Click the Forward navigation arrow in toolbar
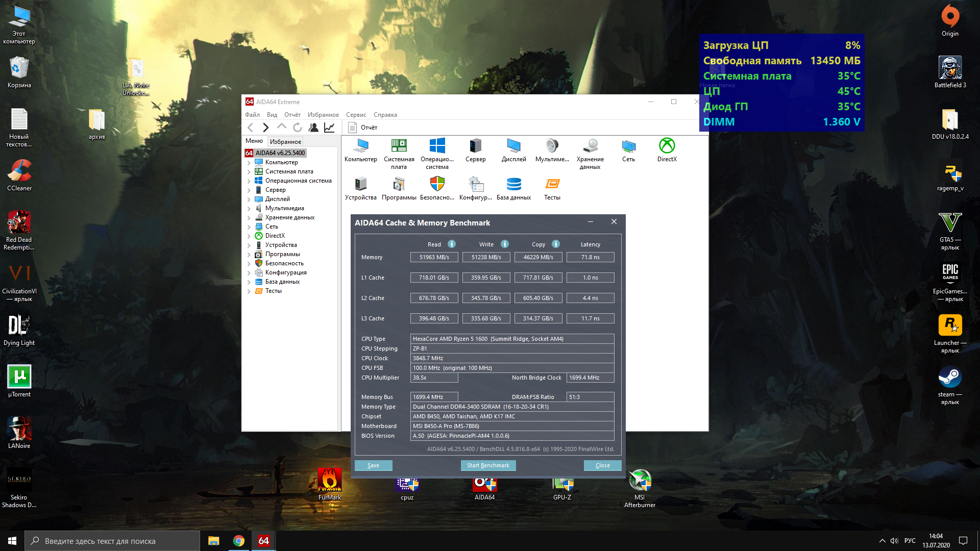Viewport: 980px width, 551px height. tap(266, 128)
